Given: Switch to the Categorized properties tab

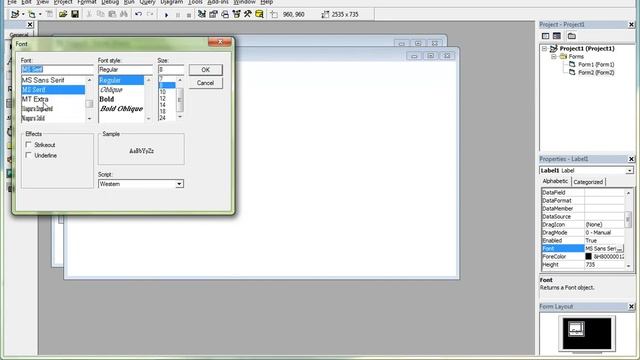Looking at the screenshot, I should click(588, 182).
